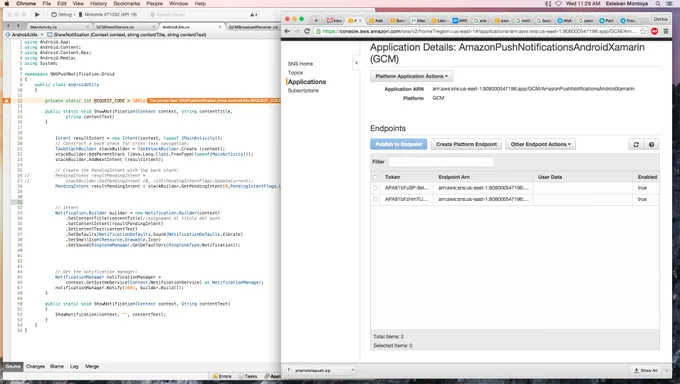Bookmark this page with star icon

(643, 31)
